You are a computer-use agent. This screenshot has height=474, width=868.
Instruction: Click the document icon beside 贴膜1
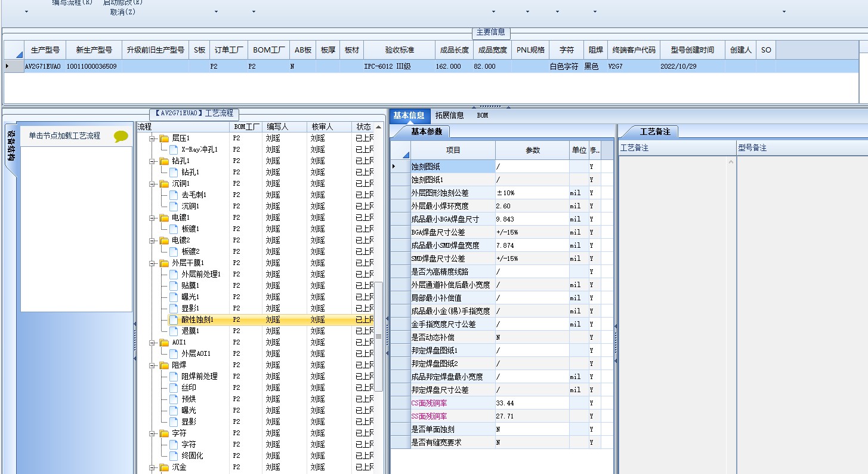174,285
